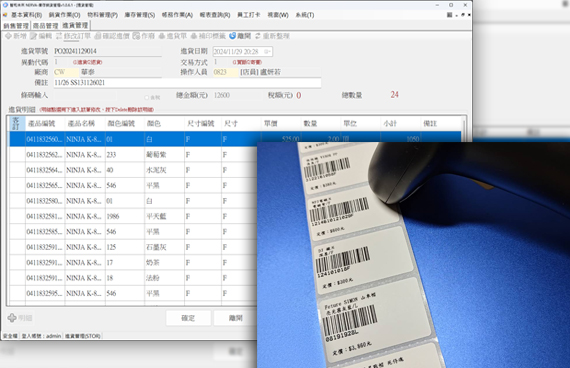The width and height of the screenshot is (570, 368).
Task: Open the 物料管理(P) menu
Action: pyautogui.click(x=103, y=15)
